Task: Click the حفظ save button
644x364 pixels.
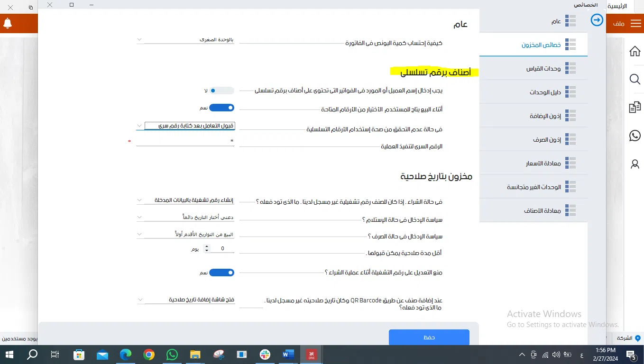Action: tap(428, 337)
